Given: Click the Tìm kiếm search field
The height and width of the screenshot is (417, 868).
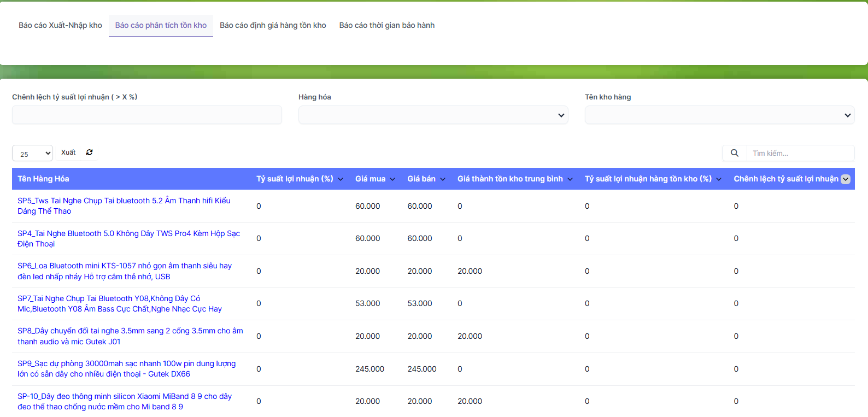Looking at the screenshot, I should pyautogui.click(x=800, y=153).
